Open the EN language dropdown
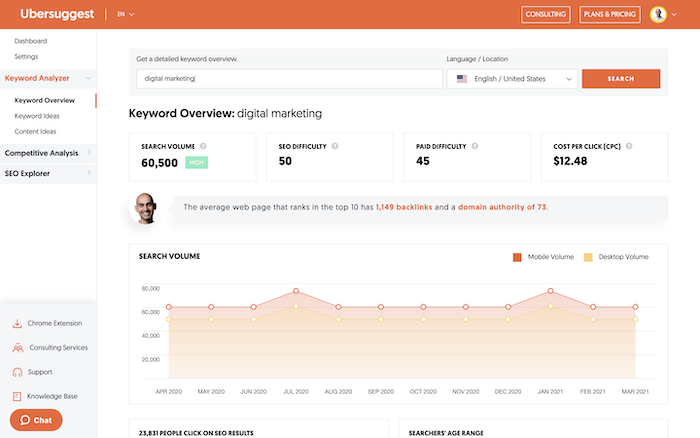Viewport: 700px width, 438px height. (125, 14)
